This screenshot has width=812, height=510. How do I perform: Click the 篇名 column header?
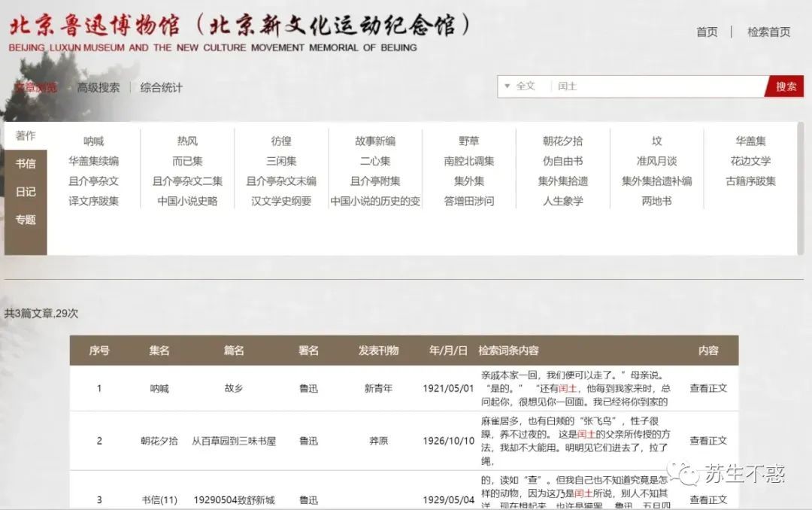pyautogui.click(x=234, y=351)
